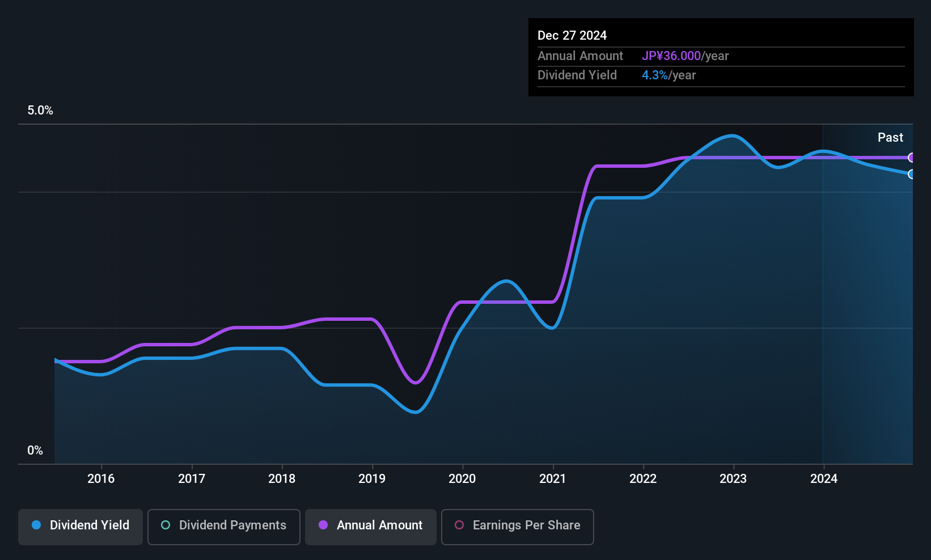Click the Dividend Payments legend button
The image size is (931, 560).
click(223, 526)
